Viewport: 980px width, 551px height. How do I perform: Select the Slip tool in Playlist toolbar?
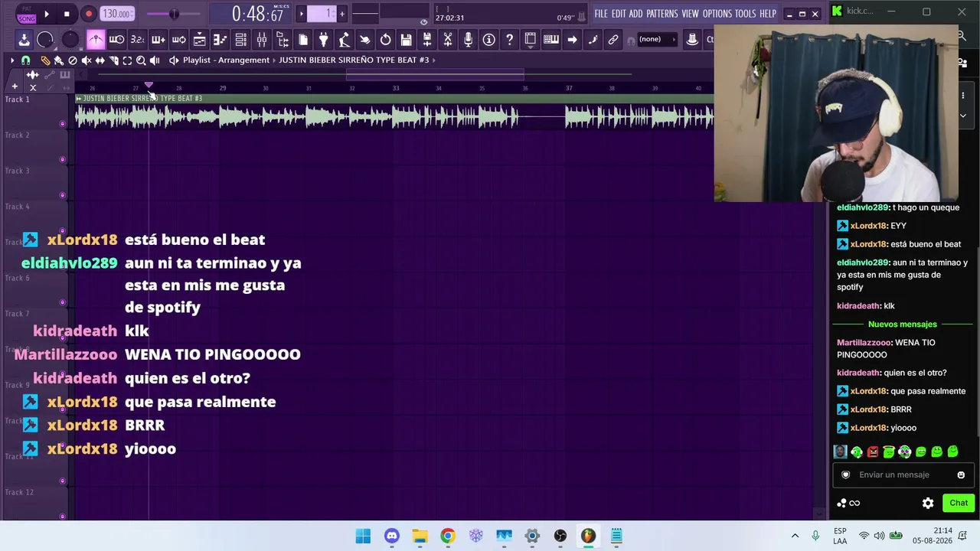tap(100, 60)
